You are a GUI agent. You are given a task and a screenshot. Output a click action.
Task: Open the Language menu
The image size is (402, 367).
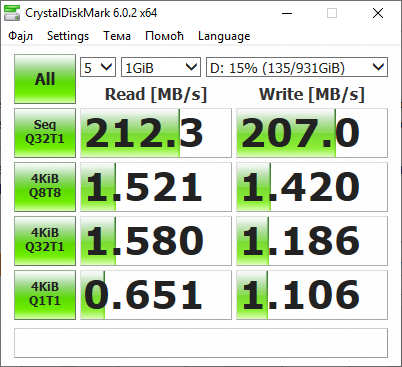[x=224, y=36]
